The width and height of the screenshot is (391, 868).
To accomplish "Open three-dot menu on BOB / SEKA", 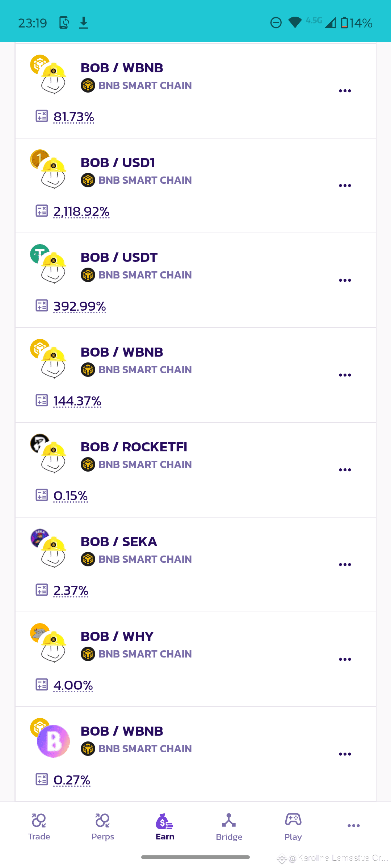I will [x=345, y=565].
